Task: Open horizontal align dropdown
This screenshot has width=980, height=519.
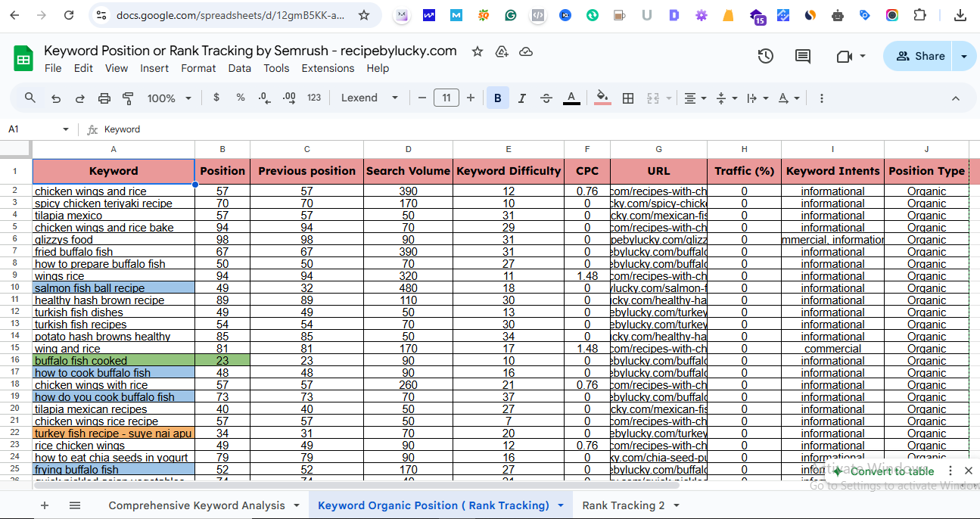Action: 695,98
